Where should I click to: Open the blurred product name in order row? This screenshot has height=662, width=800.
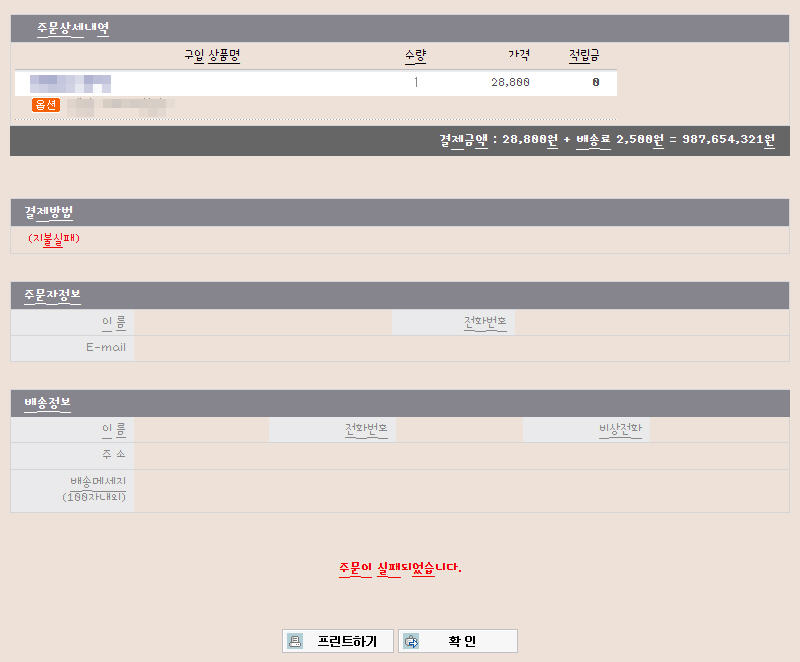[70, 83]
